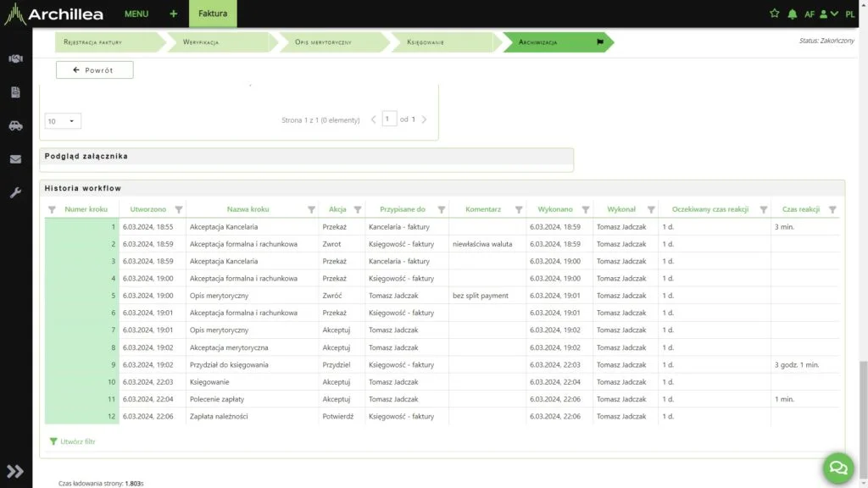Select the Faktura tab
868x488 pixels.
point(213,14)
